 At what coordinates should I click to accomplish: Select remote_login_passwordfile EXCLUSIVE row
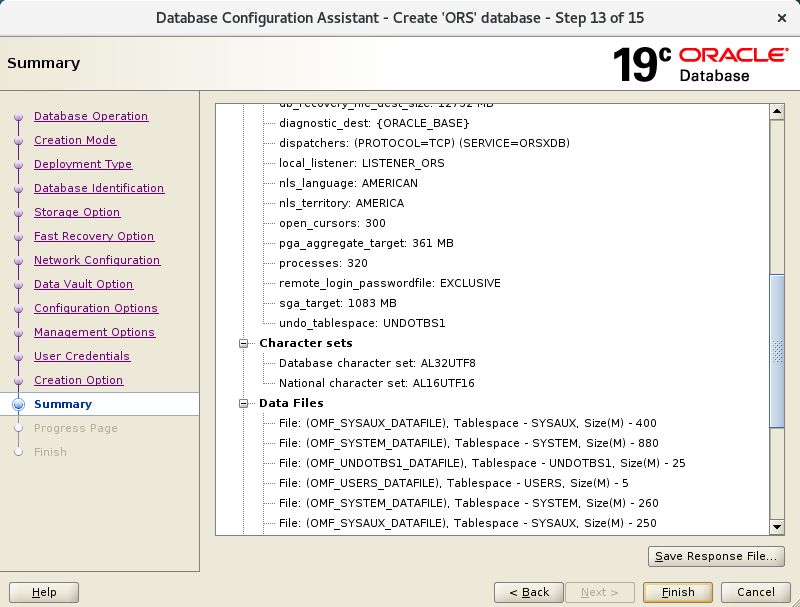point(390,283)
